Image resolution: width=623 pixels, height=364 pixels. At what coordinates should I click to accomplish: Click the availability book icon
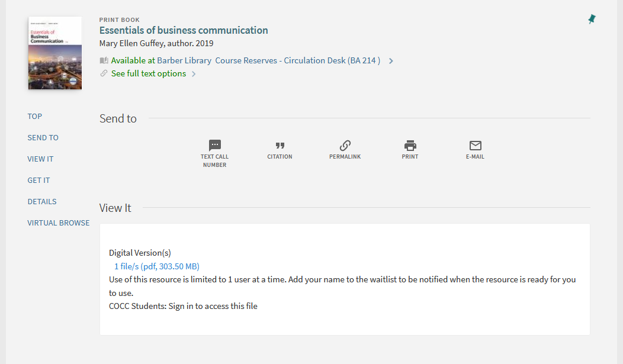(104, 60)
